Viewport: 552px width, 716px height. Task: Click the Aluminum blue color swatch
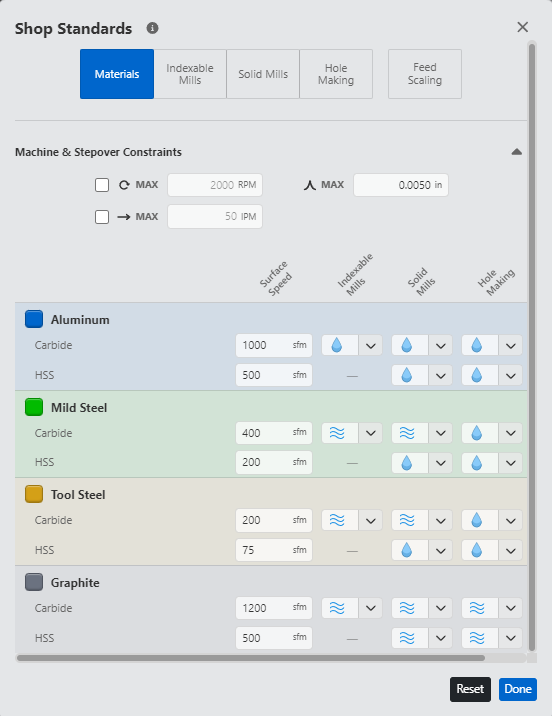[34, 319]
